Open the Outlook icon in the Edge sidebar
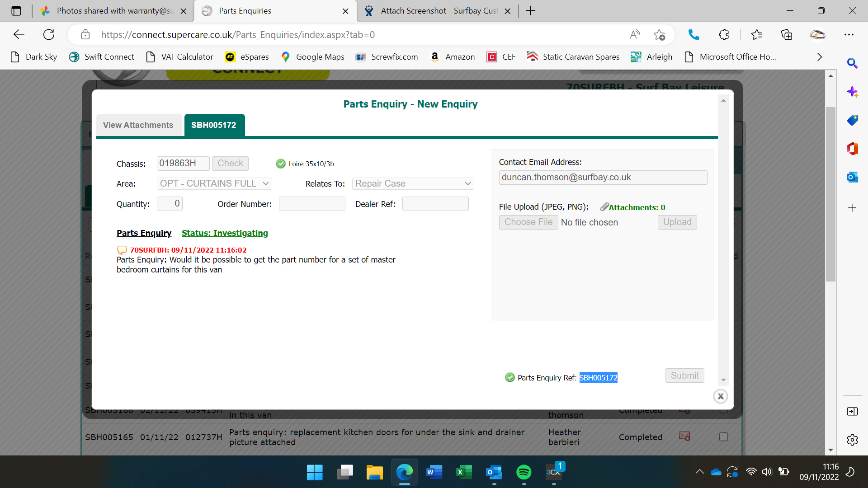The image size is (868, 488). point(852,177)
